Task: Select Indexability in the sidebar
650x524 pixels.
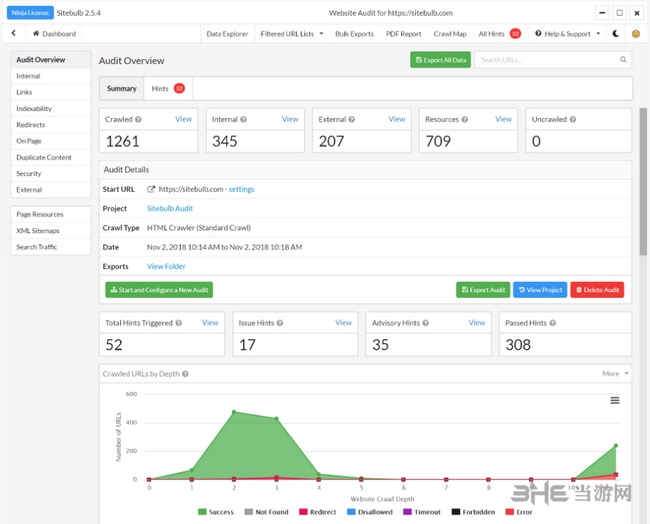Action: (51, 109)
